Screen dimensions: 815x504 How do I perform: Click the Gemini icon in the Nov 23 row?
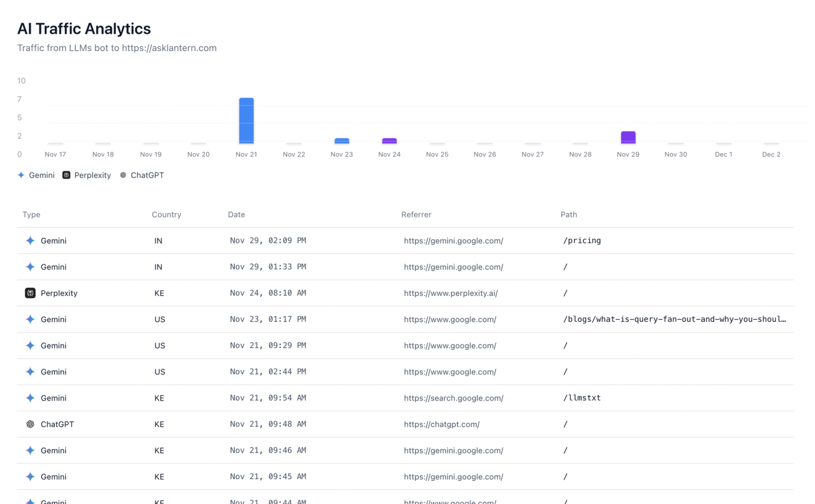click(31, 320)
